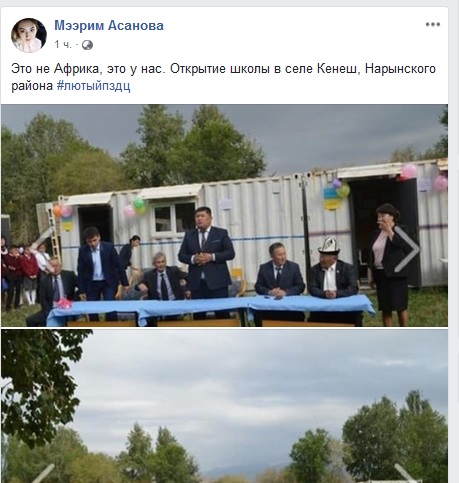The image size is (459, 483).
Task: Open the school opening ceremony photo
Action: 224,215
